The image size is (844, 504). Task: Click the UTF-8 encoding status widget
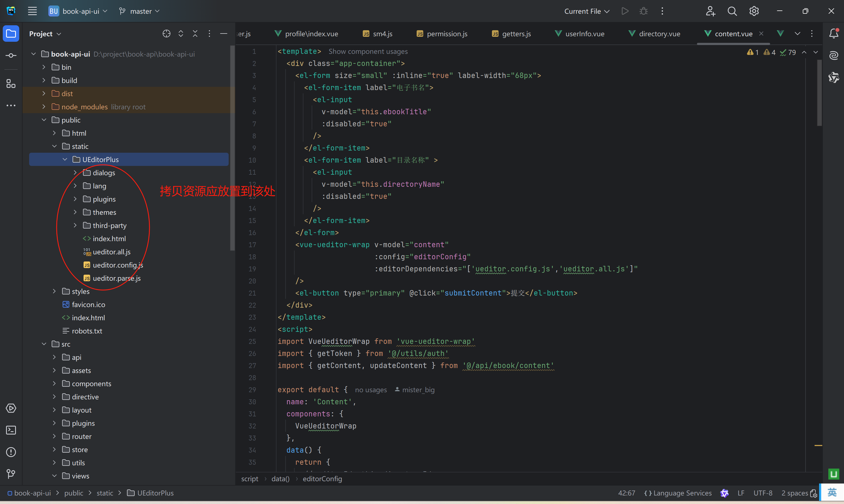pyautogui.click(x=762, y=493)
